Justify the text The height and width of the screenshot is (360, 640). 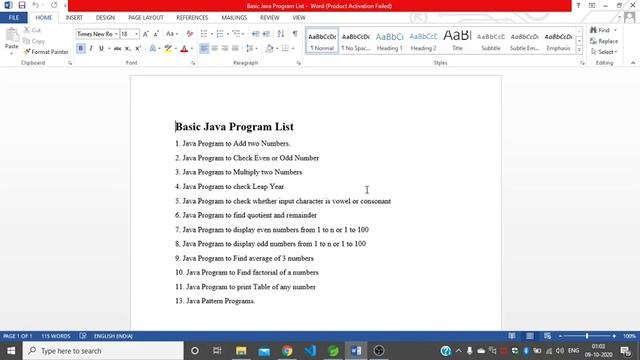pos(235,49)
